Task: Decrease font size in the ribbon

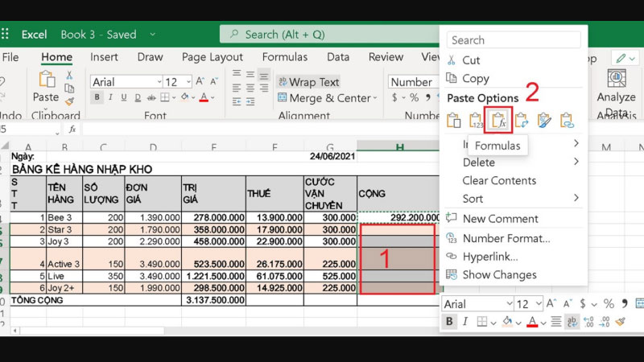Action: click(214, 81)
